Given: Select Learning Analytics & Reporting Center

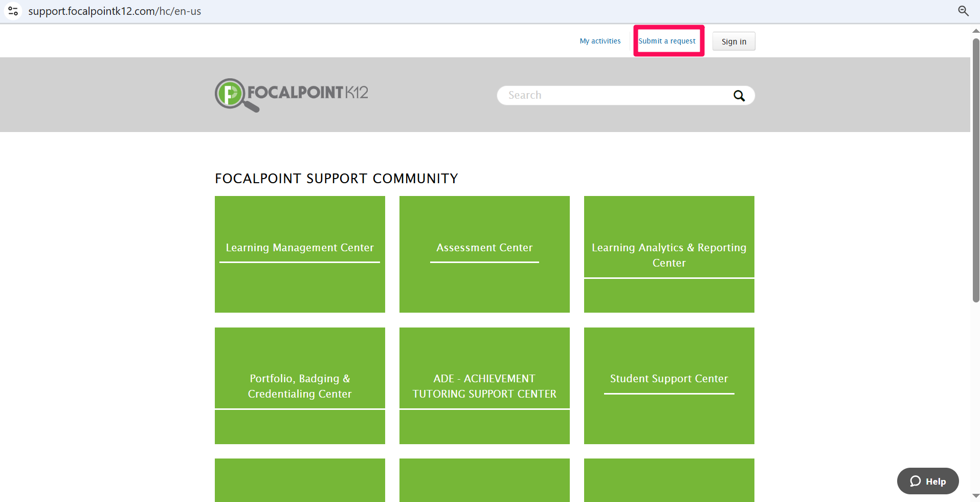Looking at the screenshot, I should point(669,254).
